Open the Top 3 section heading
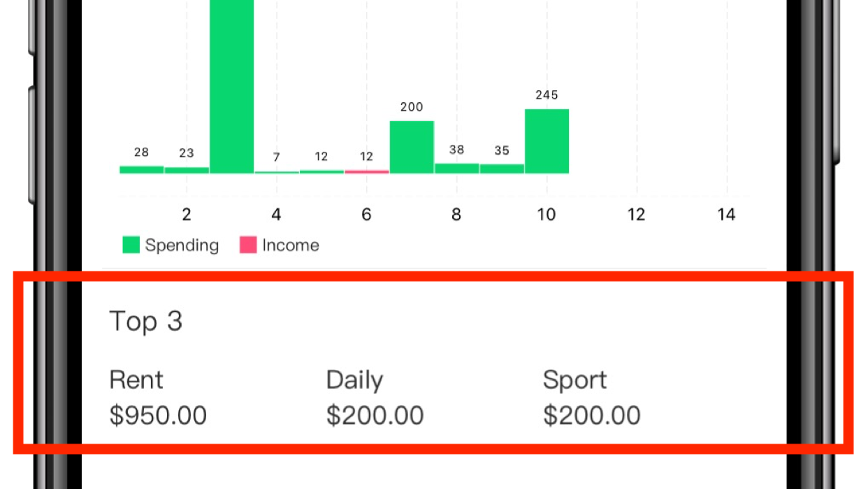 (x=146, y=321)
